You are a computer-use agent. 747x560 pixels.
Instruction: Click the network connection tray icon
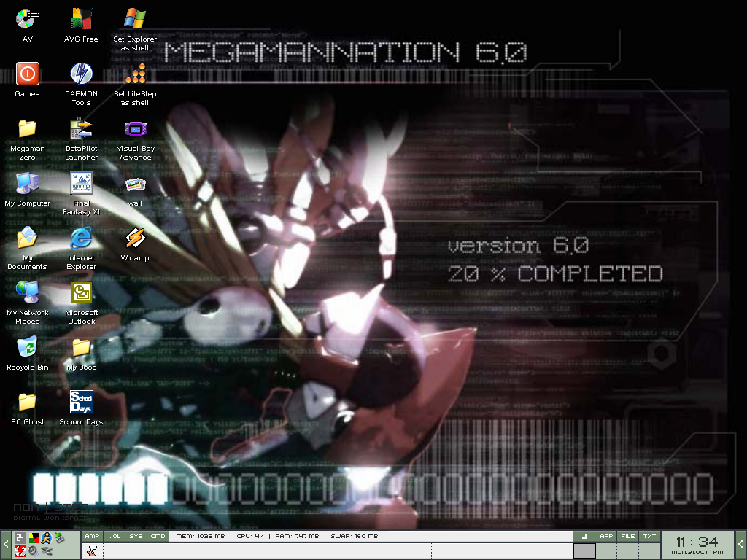pyautogui.click(x=47, y=551)
